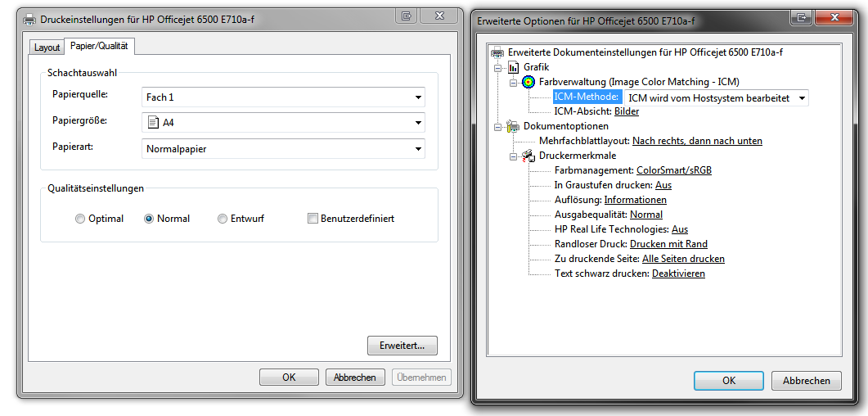Click the Ausgabequalität value Normal
The height and width of the screenshot is (416, 868).
(x=646, y=215)
